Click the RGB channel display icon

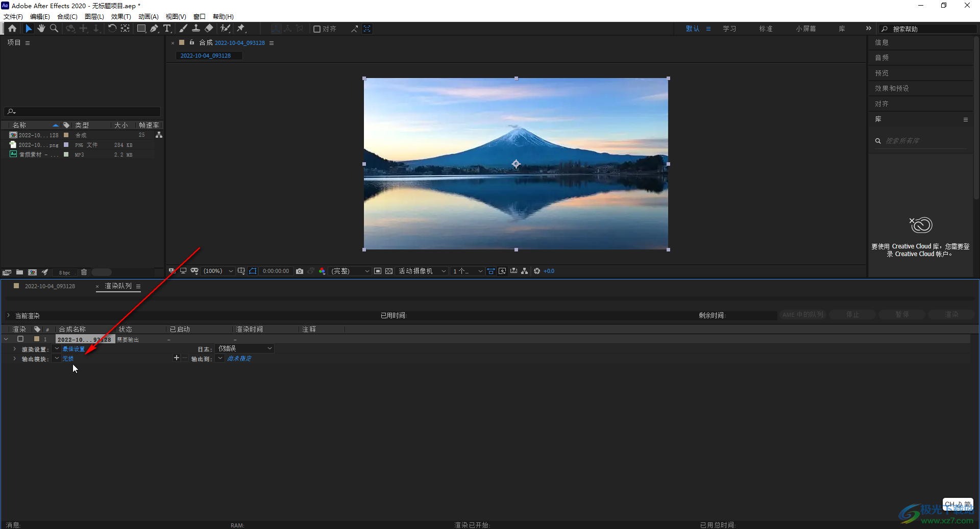322,271
